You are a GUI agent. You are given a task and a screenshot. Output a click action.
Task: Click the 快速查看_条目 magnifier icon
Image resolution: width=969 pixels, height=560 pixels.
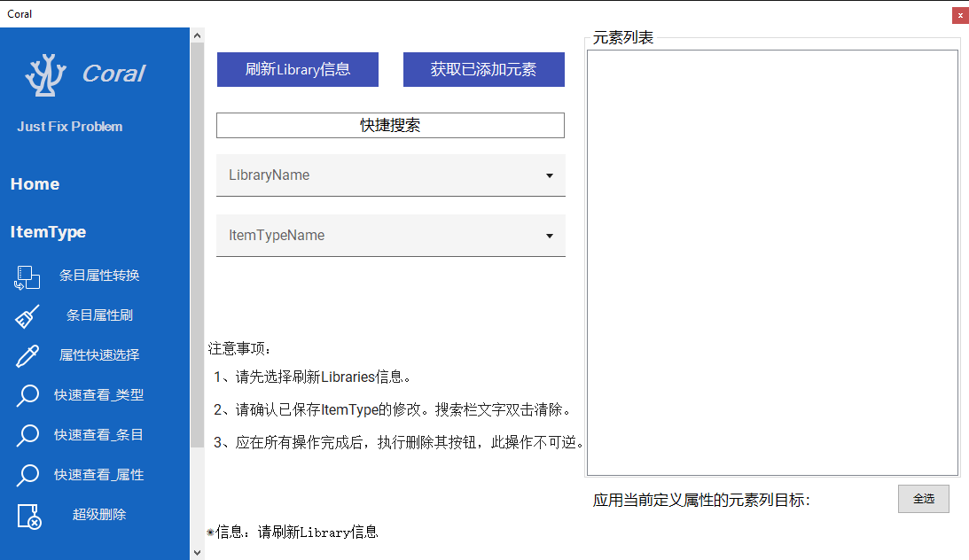[27, 435]
